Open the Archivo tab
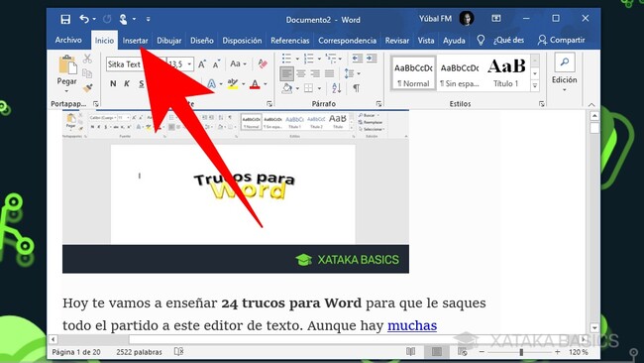Image resolution: width=644 pixels, height=363 pixels. pyautogui.click(x=68, y=41)
